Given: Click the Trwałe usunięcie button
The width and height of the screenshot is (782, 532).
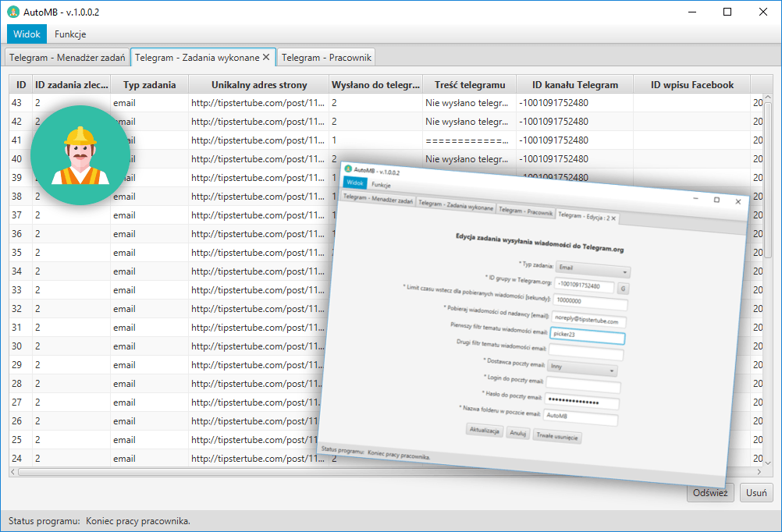Looking at the screenshot, I should pyautogui.click(x=556, y=438).
